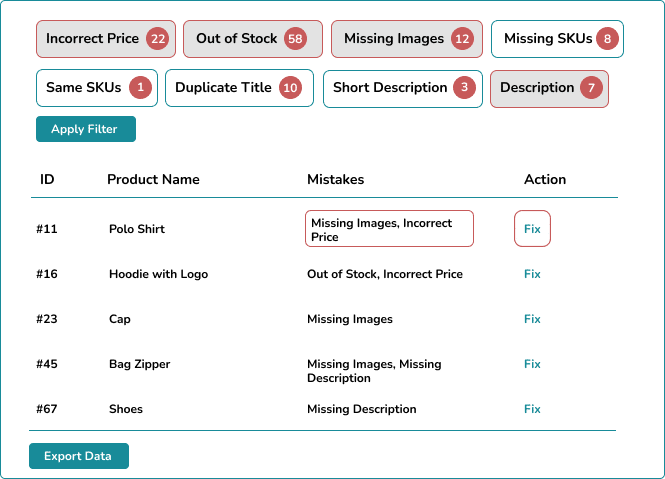Toggle the Out of Stock filter
The width and height of the screenshot is (665, 479).
[253, 39]
